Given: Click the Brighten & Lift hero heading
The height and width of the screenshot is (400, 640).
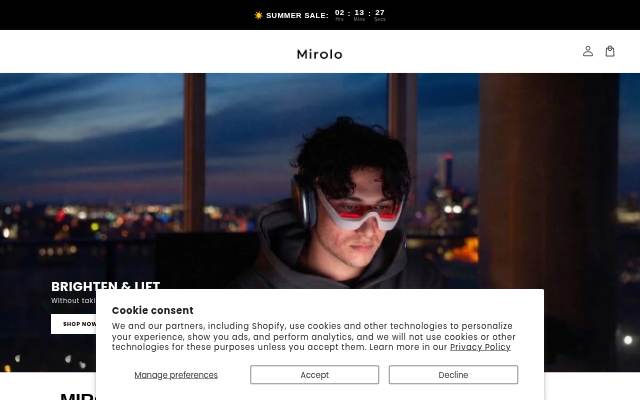Looking at the screenshot, I should (106, 285).
